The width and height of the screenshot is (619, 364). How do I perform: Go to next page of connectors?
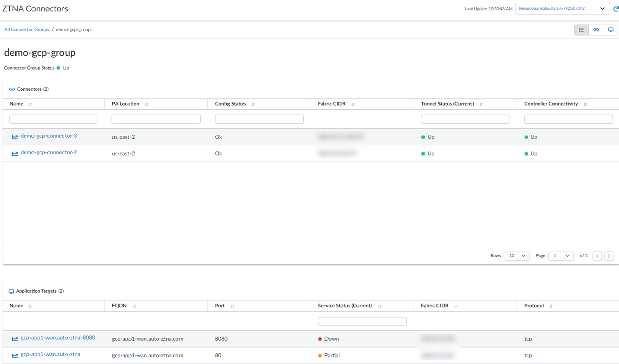[609, 256]
